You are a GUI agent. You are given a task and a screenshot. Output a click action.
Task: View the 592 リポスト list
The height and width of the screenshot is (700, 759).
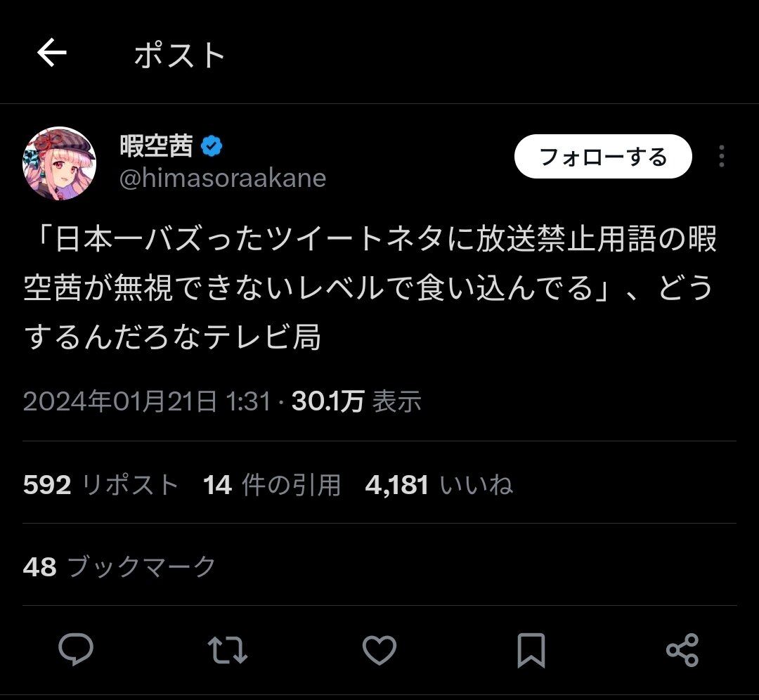point(100,485)
